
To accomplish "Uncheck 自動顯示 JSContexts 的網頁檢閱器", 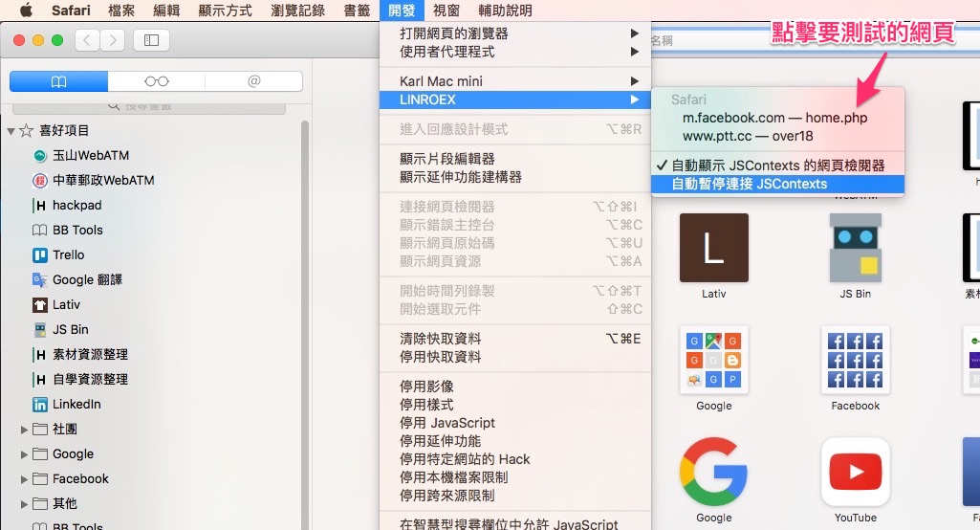I will [x=777, y=166].
